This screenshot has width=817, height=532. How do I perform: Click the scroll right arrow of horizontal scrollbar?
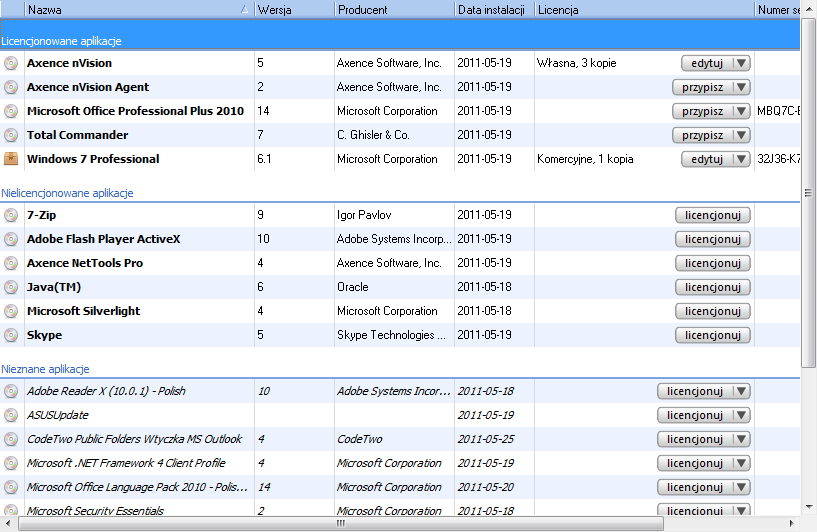click(x=791, y=523)
